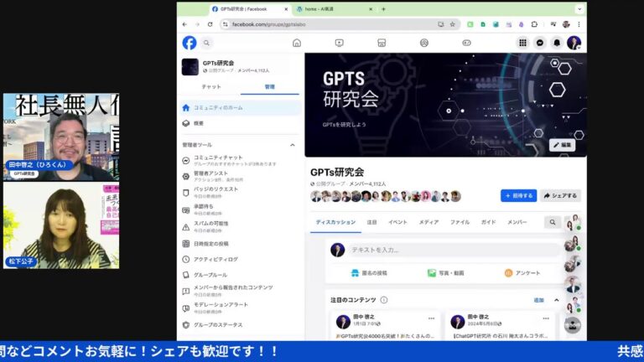
Task: Choose 写真・動画 photo/video option
Action: (445, 273)
